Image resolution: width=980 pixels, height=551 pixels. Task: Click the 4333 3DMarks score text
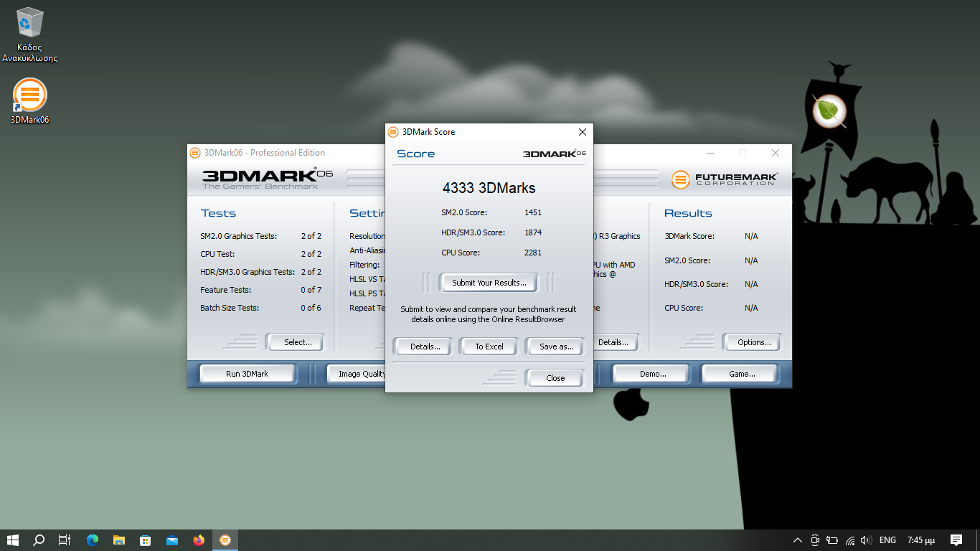pos(489,189)
